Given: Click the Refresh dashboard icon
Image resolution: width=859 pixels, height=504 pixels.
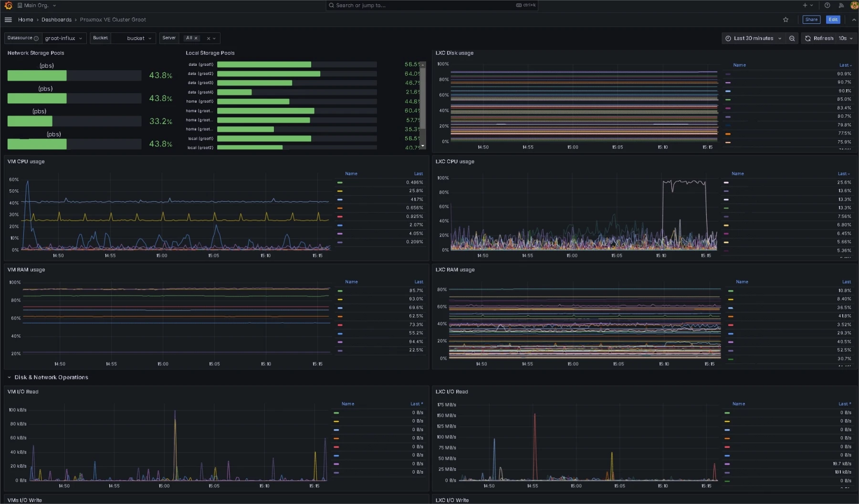Looking at the screenshot, I should coord(807,38).
